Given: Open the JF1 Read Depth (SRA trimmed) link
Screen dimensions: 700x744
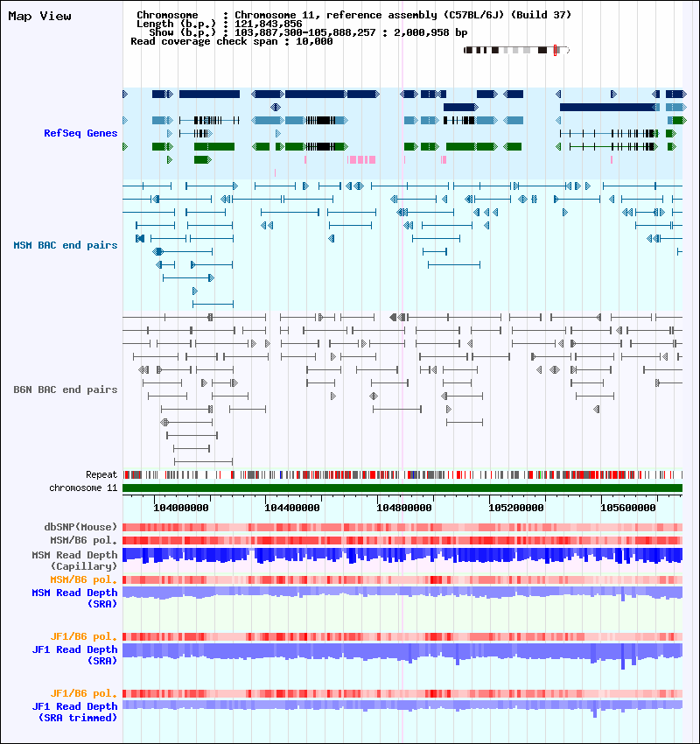Looking at the screenshot, I should tap(74, 712).
